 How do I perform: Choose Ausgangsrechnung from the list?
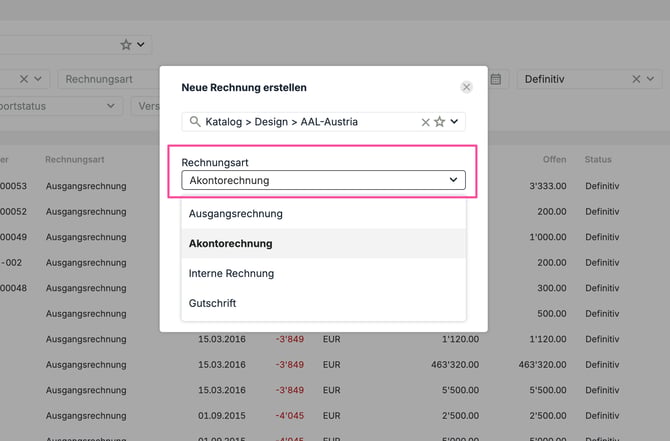click(x=323, y=214)
